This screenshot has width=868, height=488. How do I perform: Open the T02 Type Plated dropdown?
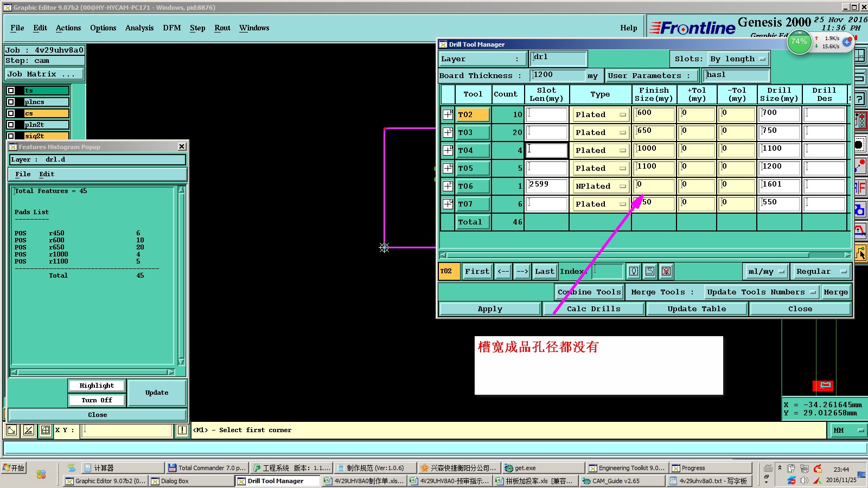[601, 114]
